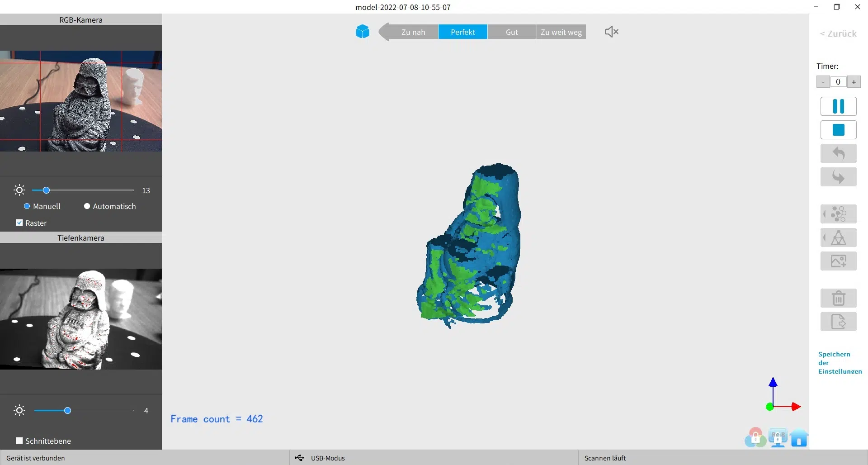The height and width of the screenshot is (465, 868).
Task: Click the red X axis arrow in the gizmo
Action: coord(795,407)
